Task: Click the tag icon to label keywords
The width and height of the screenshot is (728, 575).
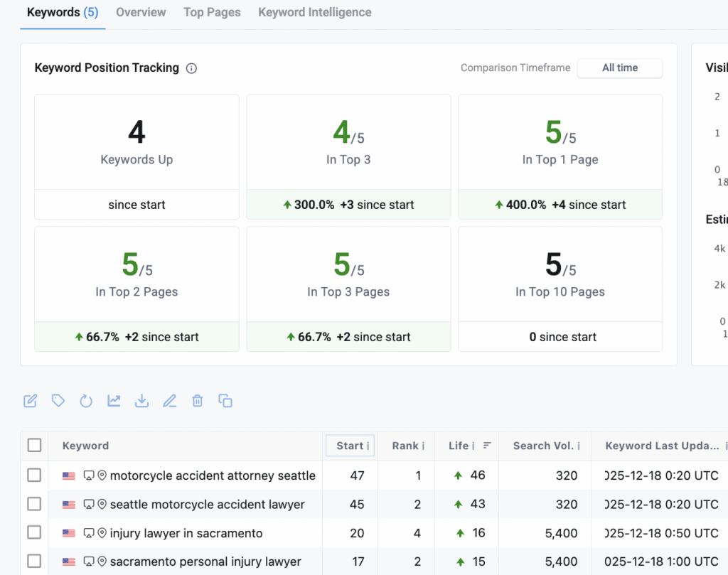Action: (58, 400)
